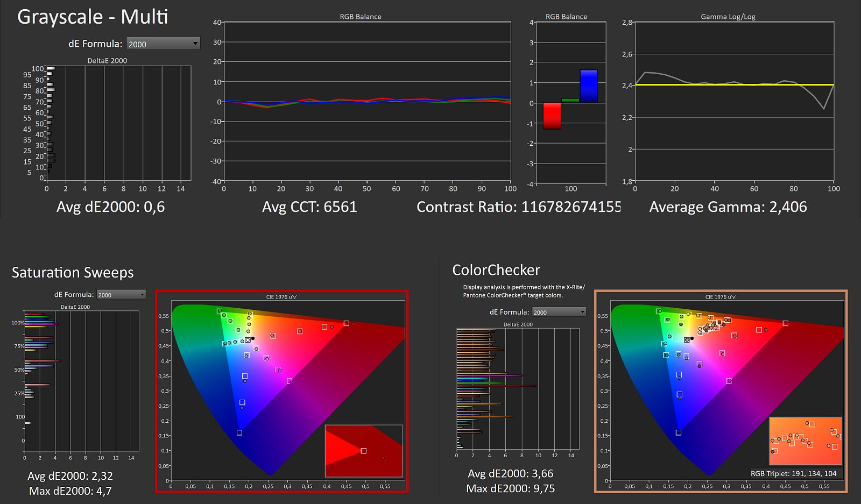Viewport: 861px width, 504px height.
Task: Select the blue bar in RGB Balance bar chart
Action: pos(589,86)
